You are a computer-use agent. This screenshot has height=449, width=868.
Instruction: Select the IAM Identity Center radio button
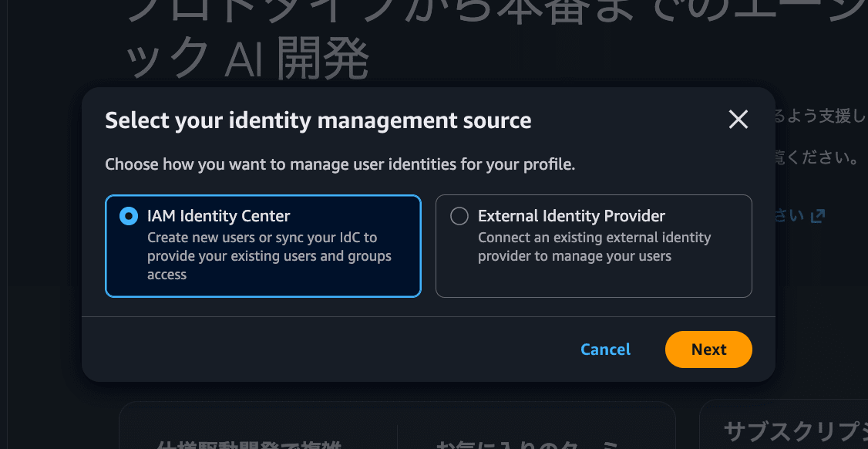129,216
